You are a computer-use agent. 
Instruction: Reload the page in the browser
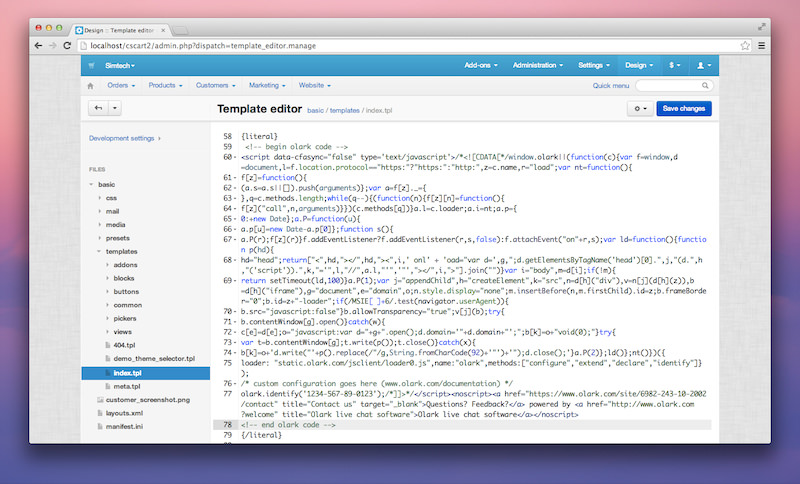coord(68,45)
